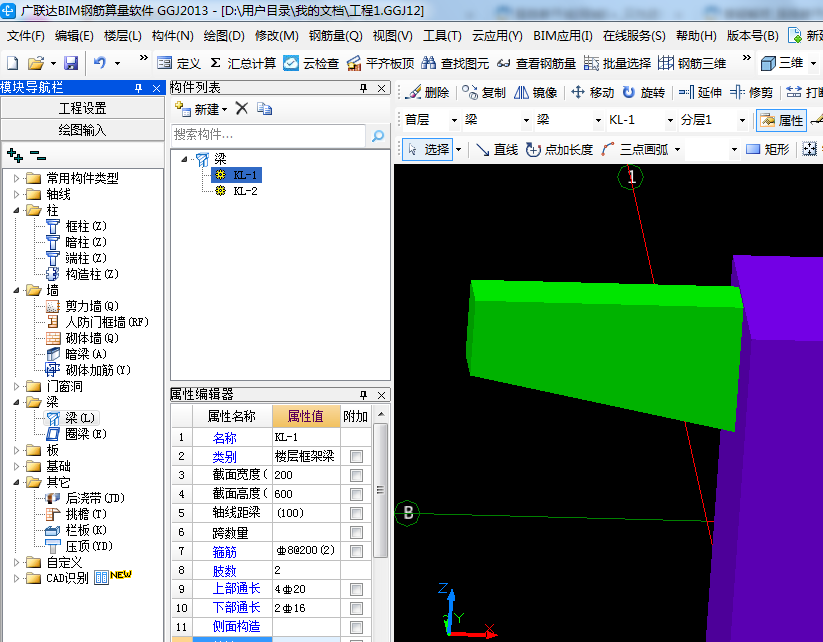Expand 板 tree folder
This screenshot has width=823, height=642.
tap(16, 450)
